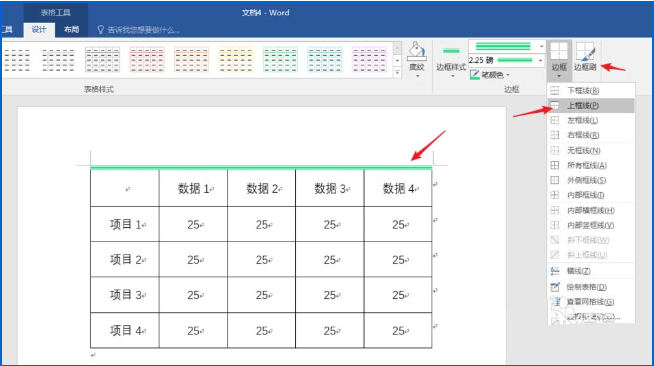This screenshot has width=654, height=366.
Task: Toggle 查看网格线(G) view gridlines
Action: tap(591, 302)
